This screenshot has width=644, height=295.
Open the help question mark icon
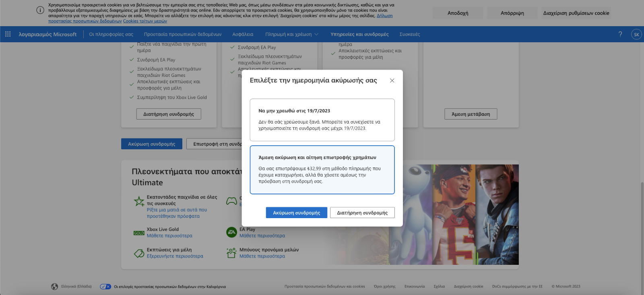point(620,34)
